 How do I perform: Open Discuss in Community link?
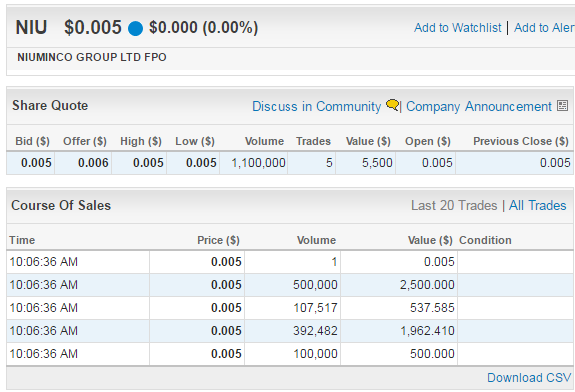point(316,107)
